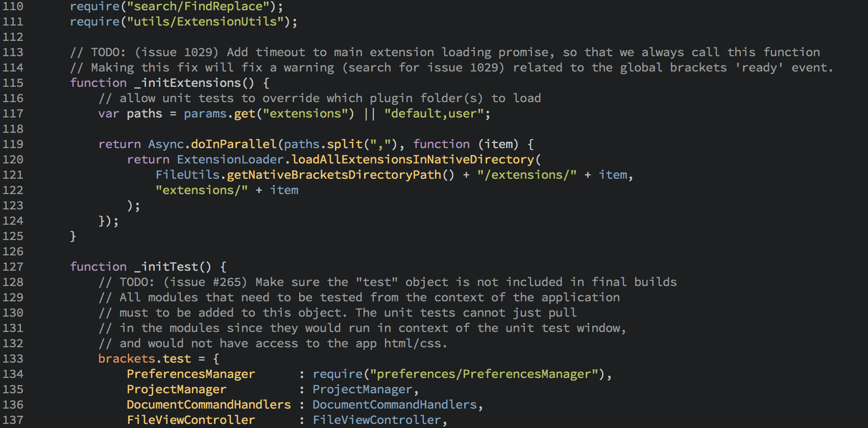Click line number 127 in the gutter
The height and width of the screenshot is (428, 868).
[13, 267]
